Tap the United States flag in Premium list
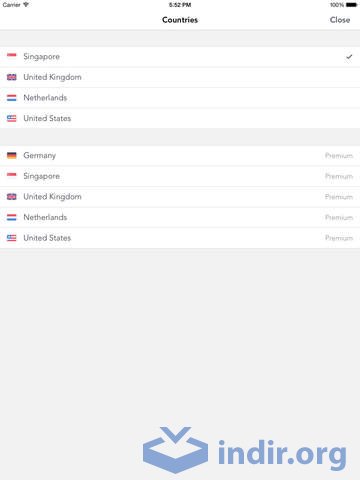Image resolution: width=360 pixels, height=480 pixels. pyautogui.click(x=12, y=238)
